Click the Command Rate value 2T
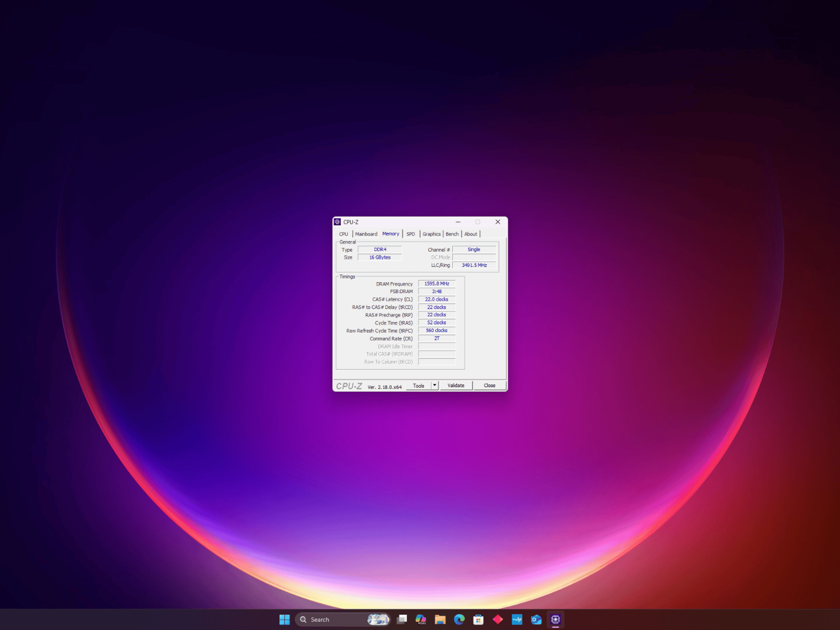Viewport: 840px width, 630px height. click(x=437, y=338)
